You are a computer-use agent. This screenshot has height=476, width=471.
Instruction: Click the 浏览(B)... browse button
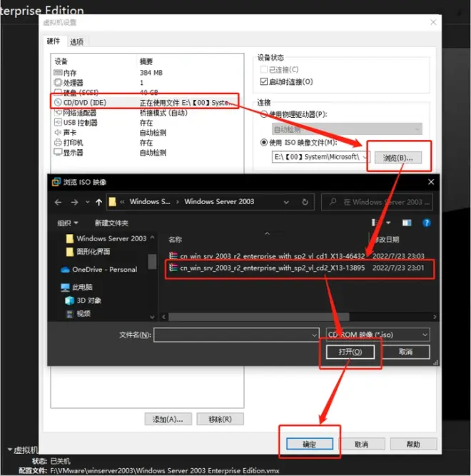pos(398,158)
